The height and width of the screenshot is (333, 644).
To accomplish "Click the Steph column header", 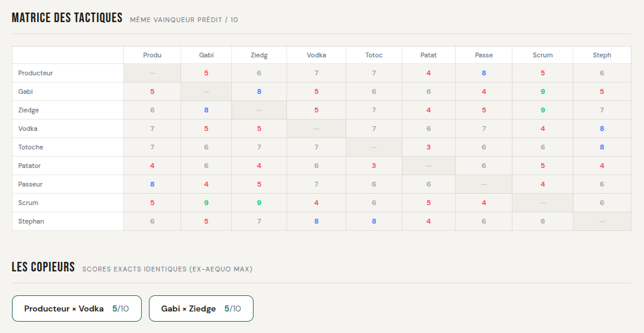I will [x=602, y=55].
